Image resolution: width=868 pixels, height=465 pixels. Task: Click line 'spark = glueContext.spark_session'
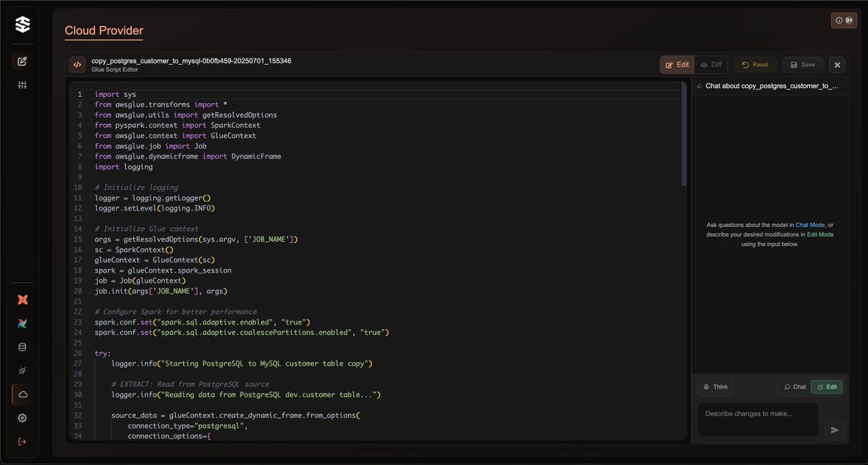[163, 270]
